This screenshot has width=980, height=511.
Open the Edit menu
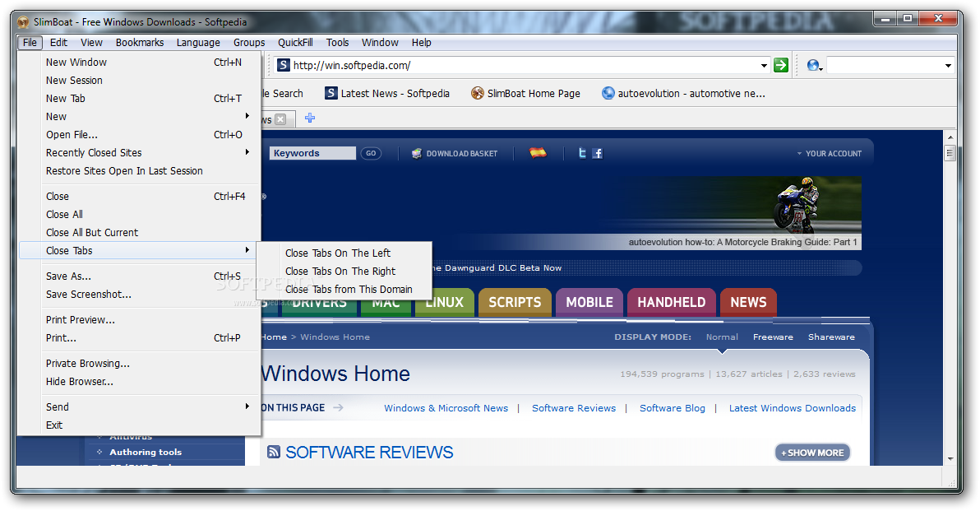point(58,43)
